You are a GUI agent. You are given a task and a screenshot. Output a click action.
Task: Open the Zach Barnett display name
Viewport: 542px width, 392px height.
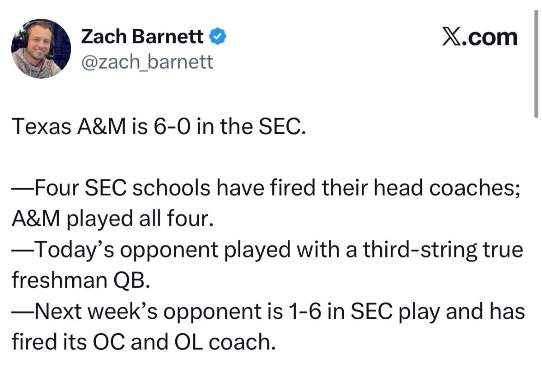142,37
